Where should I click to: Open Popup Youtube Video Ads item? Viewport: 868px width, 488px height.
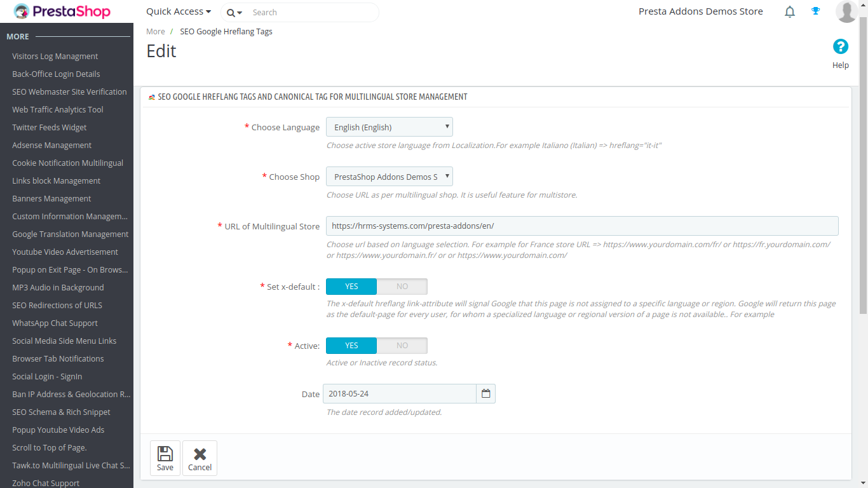coord(58,430)
